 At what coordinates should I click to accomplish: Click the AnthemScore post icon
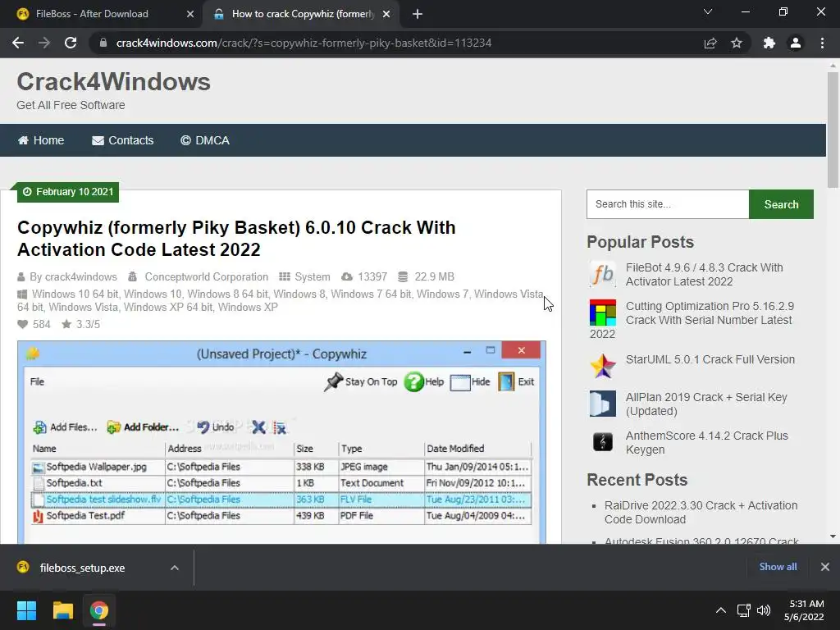click(603, 442)
